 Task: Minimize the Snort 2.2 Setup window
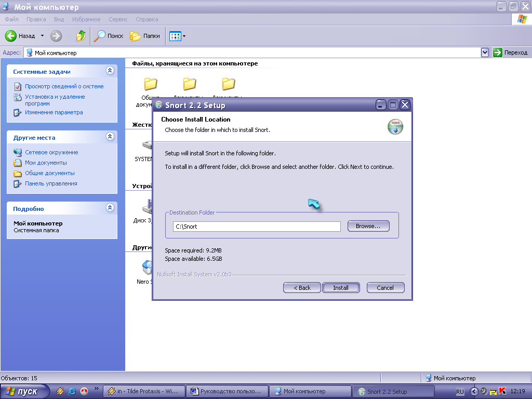(381, 105)
